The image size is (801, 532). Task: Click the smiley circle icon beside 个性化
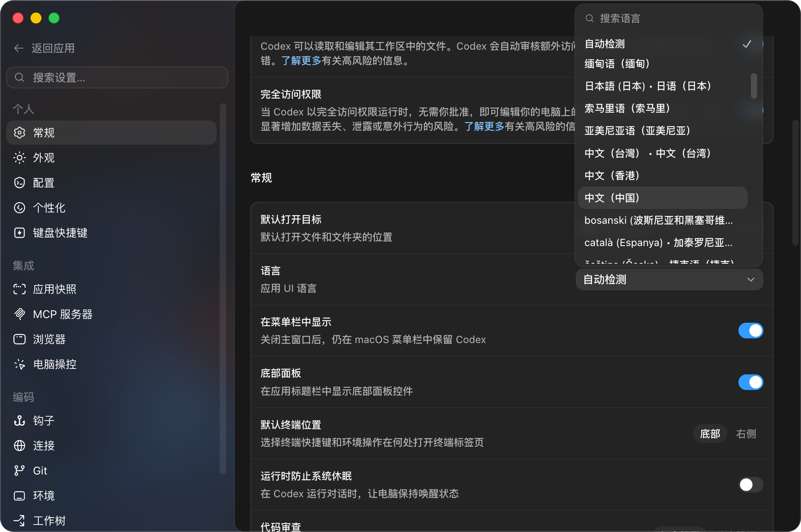[19, 208]
